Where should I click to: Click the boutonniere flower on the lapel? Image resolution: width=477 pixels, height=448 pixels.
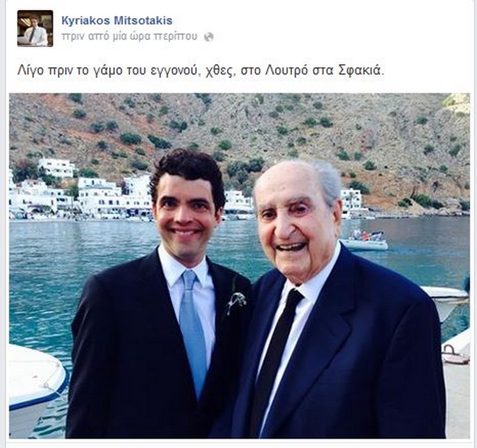point(237,300)
